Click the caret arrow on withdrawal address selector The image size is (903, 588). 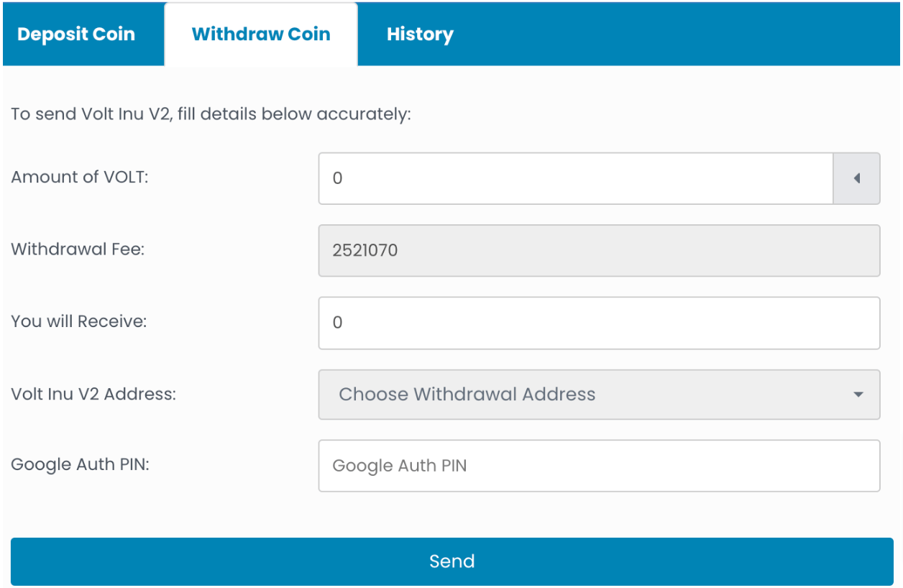tap(858, 395)
